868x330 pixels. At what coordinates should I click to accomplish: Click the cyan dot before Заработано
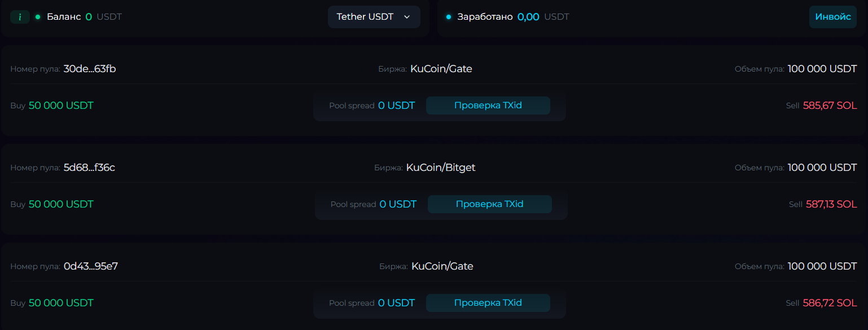tap(449, 17)
